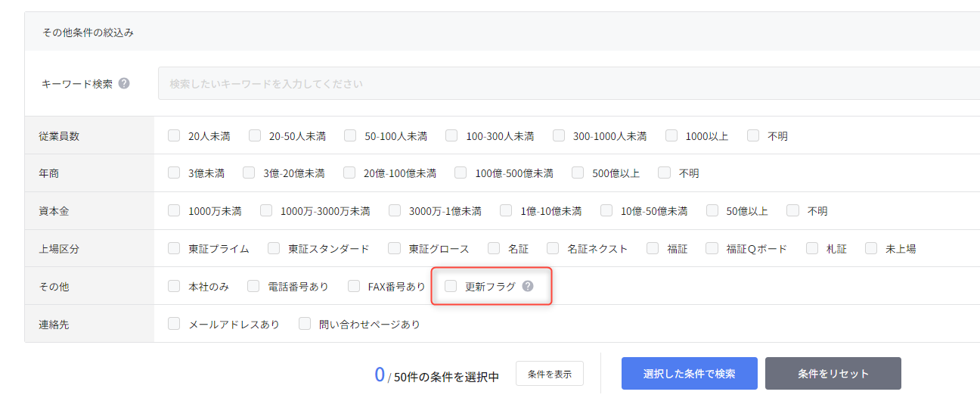Viewport: 980px width, 401px height.
Task: Check 1000以上 under 従業員数
Action: pyautogui.click(x=671, y=135)
